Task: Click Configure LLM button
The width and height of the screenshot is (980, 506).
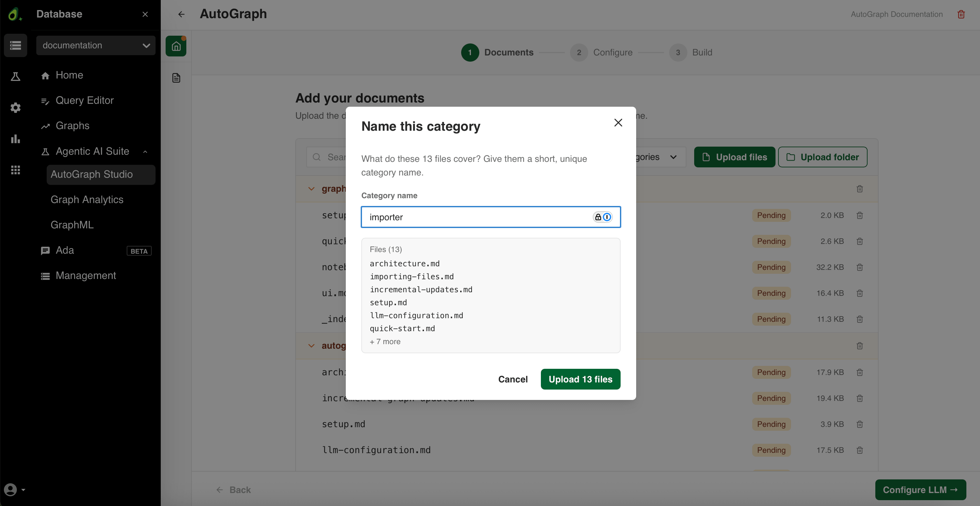Action: pyautogui.click(x=920, y=490)
